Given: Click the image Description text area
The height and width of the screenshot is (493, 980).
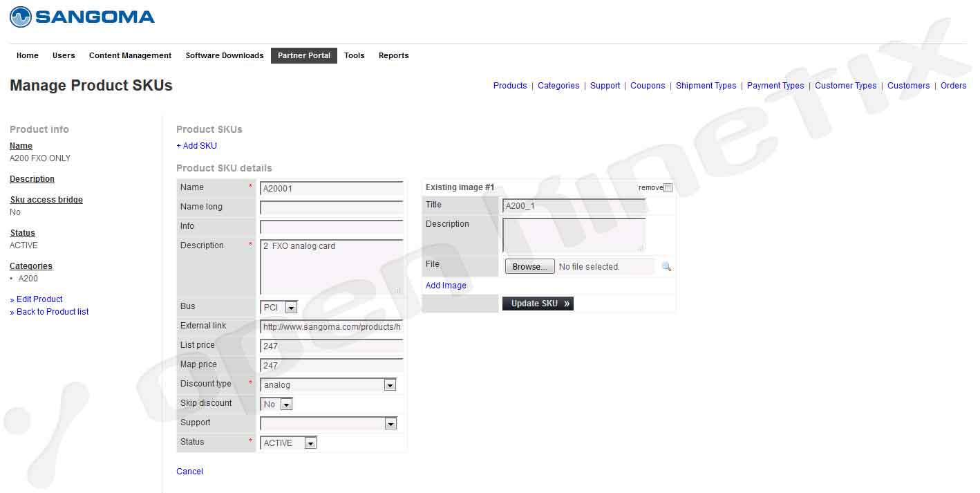Looking at the screenshot, I should pyautogui.click(x=574, y=235).
